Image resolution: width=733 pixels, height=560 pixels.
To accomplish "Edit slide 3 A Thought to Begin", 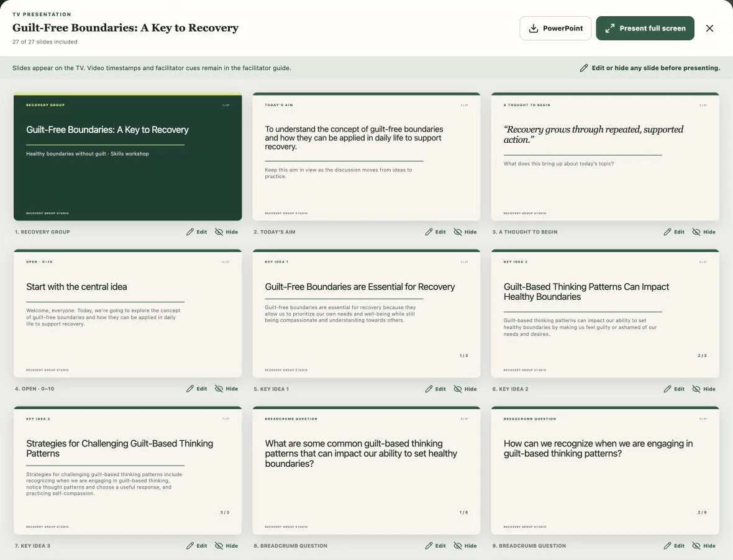I will 674,232.
